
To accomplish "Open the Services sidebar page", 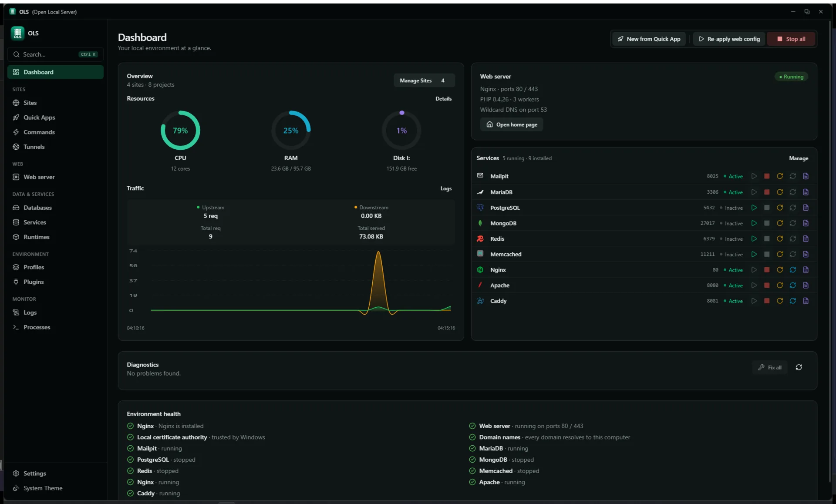I will [x=55, y=222].
